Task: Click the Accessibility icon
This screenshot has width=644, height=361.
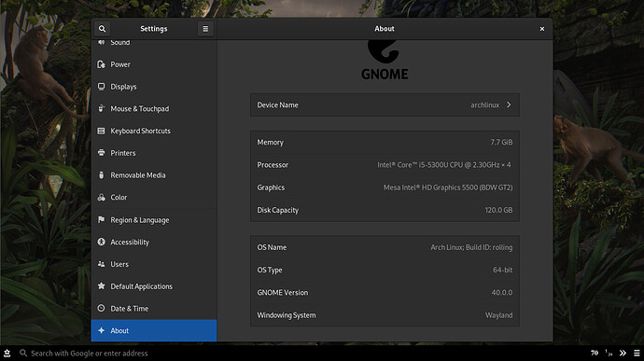Action: 101,242
